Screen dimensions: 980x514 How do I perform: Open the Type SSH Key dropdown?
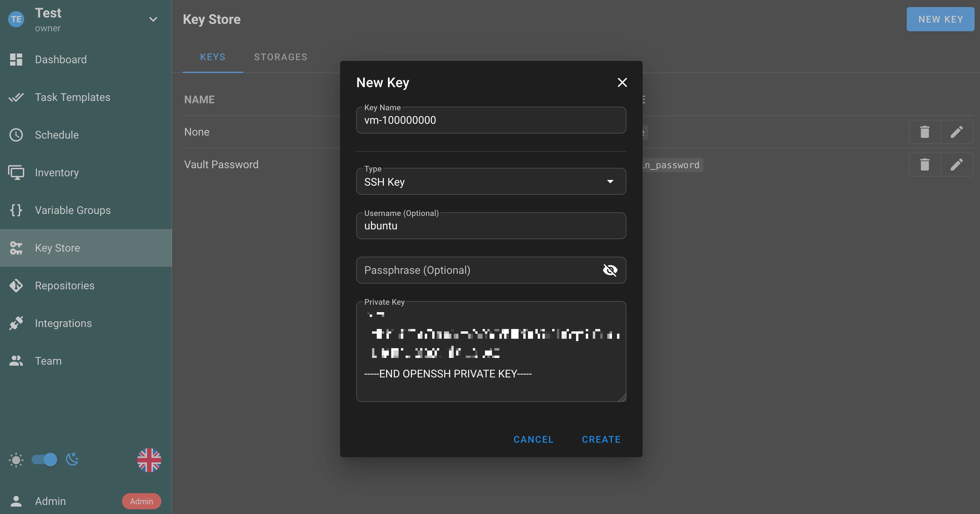coord(491,182)
